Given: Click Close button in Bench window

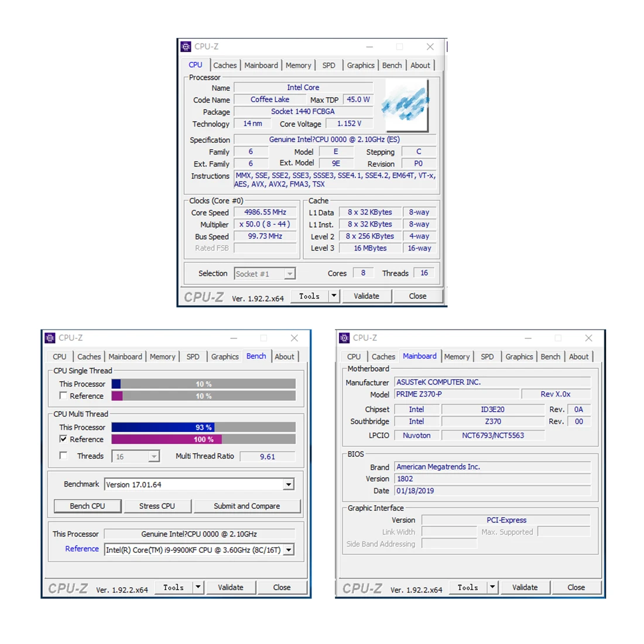Looking at the screenshot, I should (282, 587).
